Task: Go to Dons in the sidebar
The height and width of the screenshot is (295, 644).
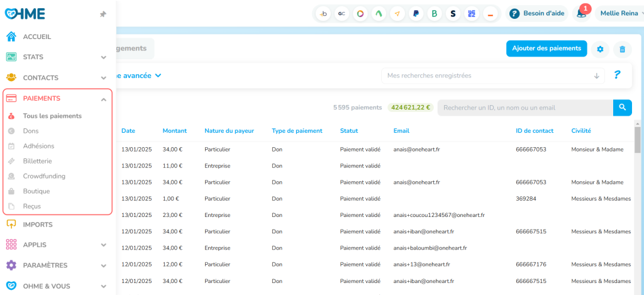Action: point(31,131)
